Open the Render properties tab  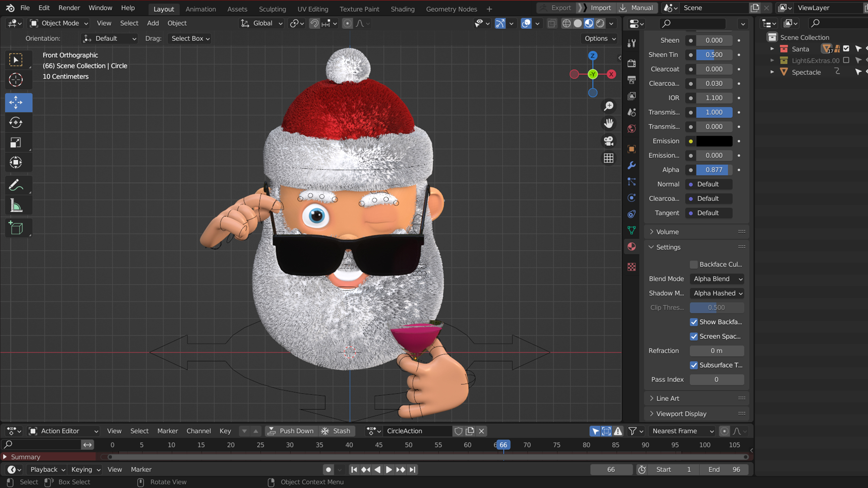pos(632,63)
